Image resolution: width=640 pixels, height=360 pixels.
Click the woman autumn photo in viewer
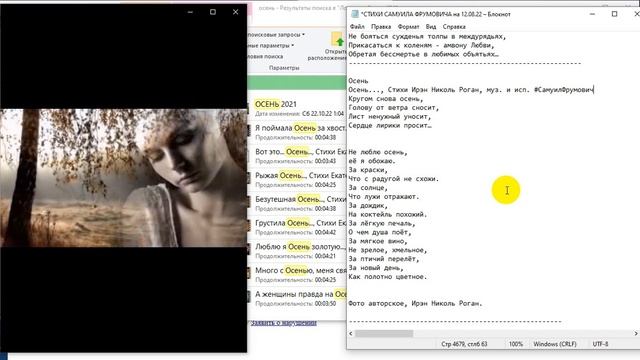tap(123, 178)
